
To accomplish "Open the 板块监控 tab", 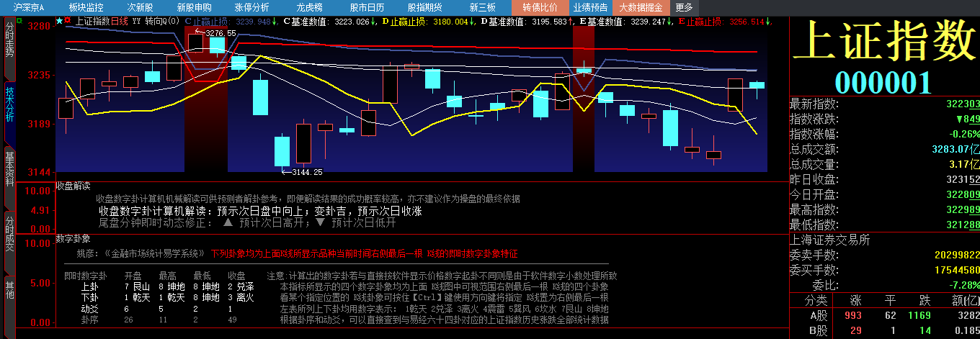I will pyautogui.click(x=86, y=7).
